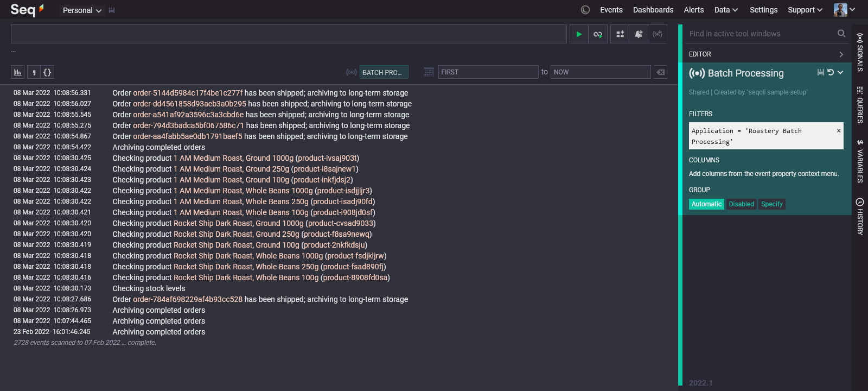
Task: Open the History side tab
Action: point(860,216)
